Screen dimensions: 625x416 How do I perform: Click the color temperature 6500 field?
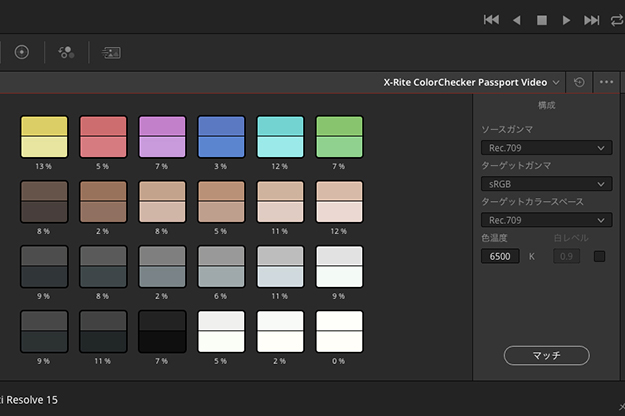tap(500, 257)
